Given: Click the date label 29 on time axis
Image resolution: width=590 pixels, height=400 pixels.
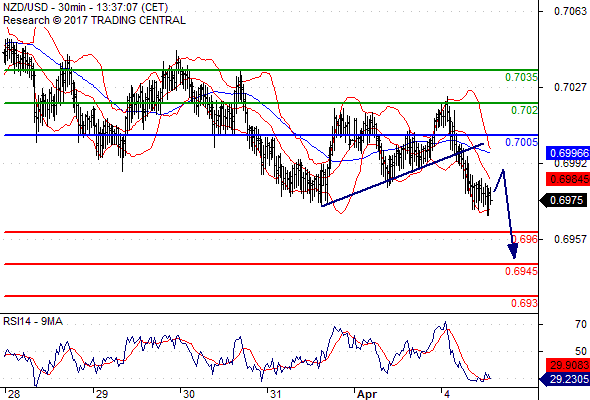Looking at the screenshot, I should point(102,394).
